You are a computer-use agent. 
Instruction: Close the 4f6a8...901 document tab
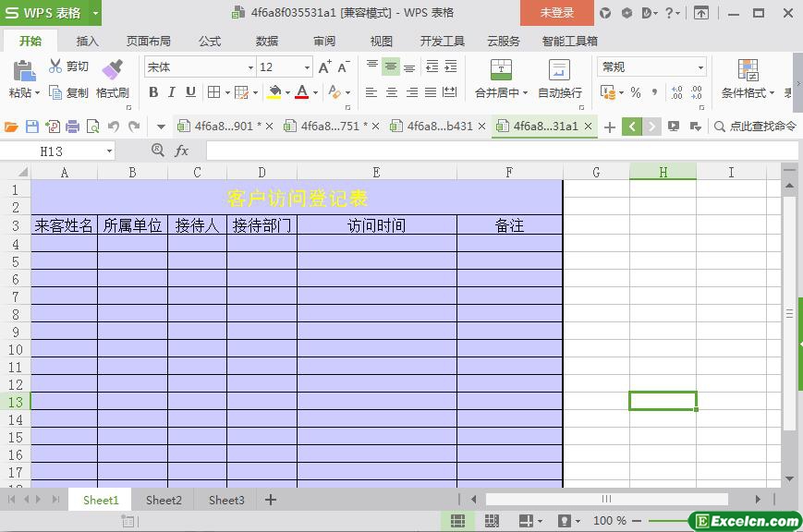[270, 126]
